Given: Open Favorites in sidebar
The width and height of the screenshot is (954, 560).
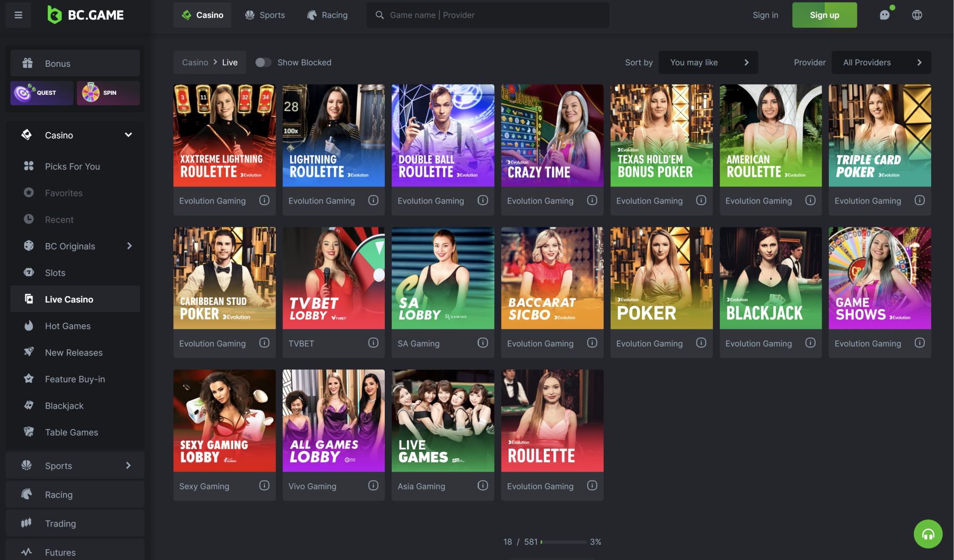Looking at the screenshot, I should tap(75, 193).
